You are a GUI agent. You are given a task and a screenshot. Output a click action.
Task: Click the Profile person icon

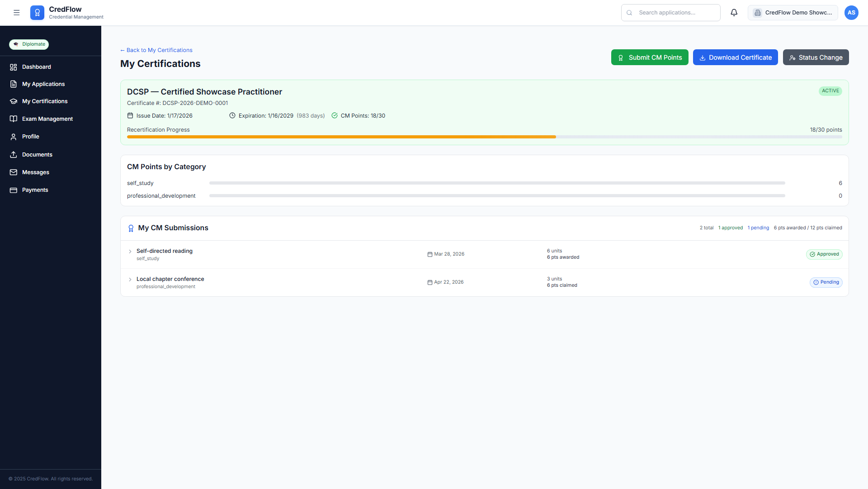coord(14,137)
